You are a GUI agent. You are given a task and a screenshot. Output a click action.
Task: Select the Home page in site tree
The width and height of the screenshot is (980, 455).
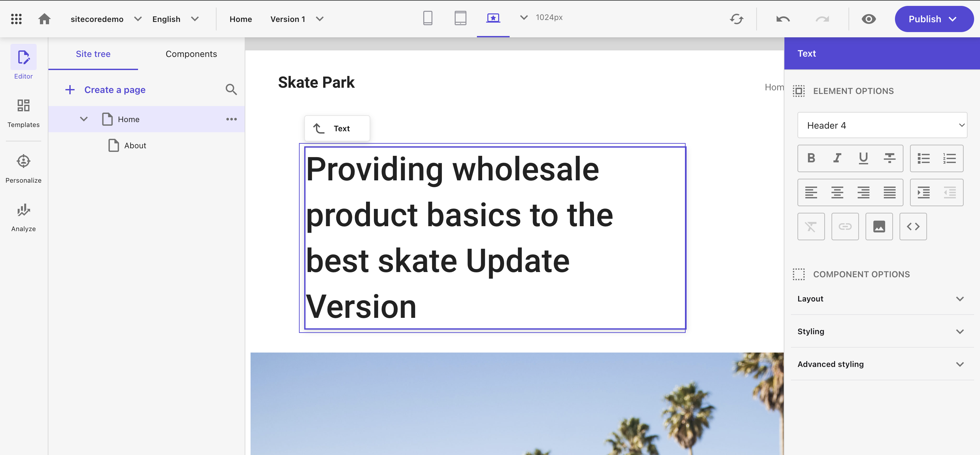click(x=147, y=119)
